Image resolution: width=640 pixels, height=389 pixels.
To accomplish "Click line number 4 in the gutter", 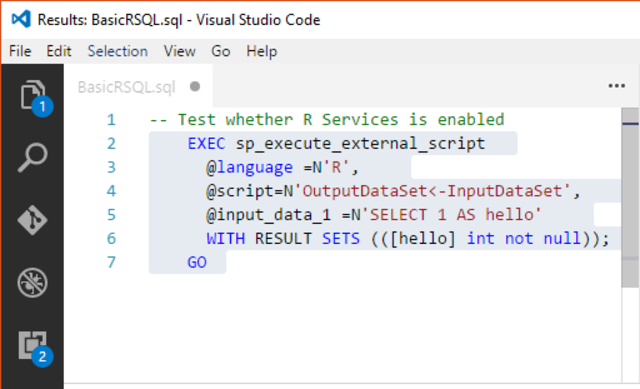I will (111, 191).
